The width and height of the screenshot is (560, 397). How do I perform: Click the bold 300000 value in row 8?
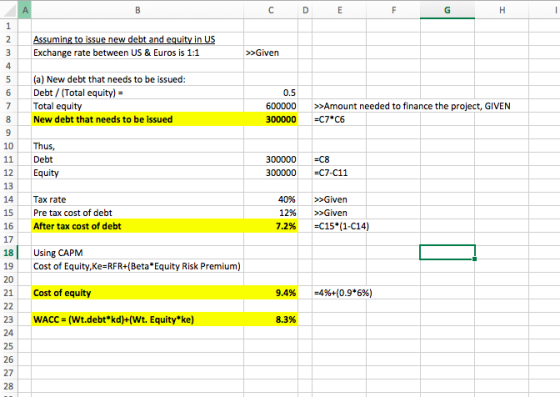271,120
